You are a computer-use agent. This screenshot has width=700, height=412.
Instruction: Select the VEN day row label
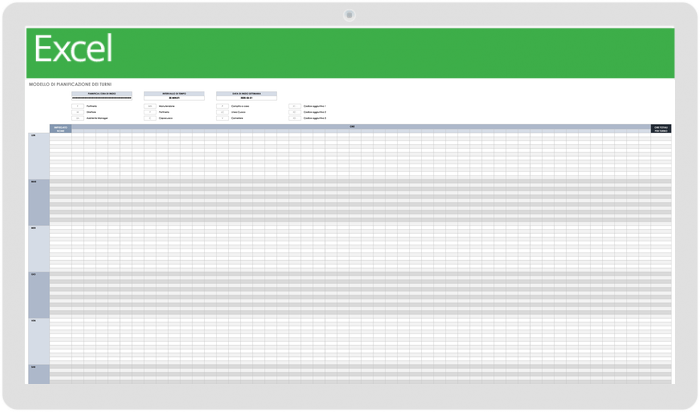click(39, 341)
